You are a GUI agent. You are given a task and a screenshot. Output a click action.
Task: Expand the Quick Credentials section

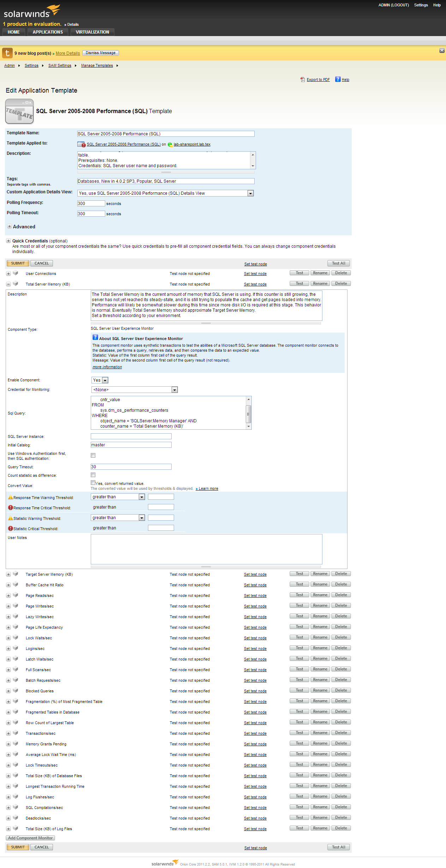tap(8, 241)
